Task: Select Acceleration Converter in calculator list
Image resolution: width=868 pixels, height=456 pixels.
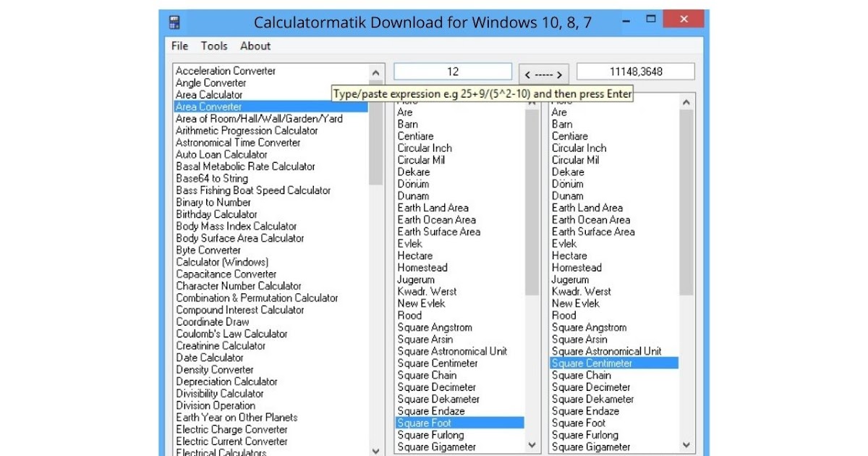Action: pyautogui.click(x=226, y=71)
